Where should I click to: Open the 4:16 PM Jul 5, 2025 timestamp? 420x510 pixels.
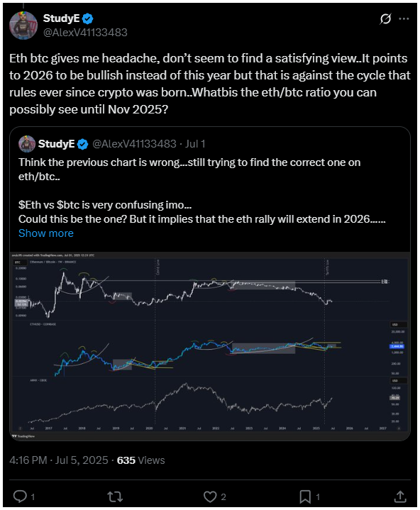coord(59,460)
